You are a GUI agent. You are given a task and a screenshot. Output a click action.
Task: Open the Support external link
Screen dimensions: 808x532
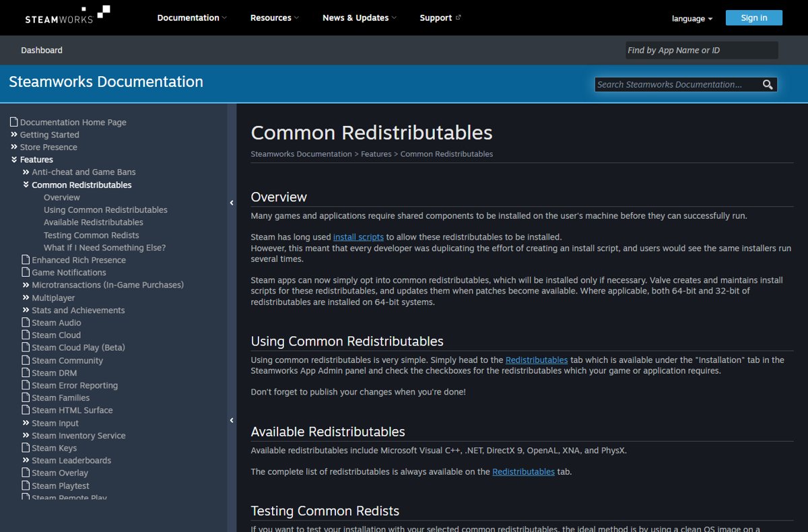[440, 18]
